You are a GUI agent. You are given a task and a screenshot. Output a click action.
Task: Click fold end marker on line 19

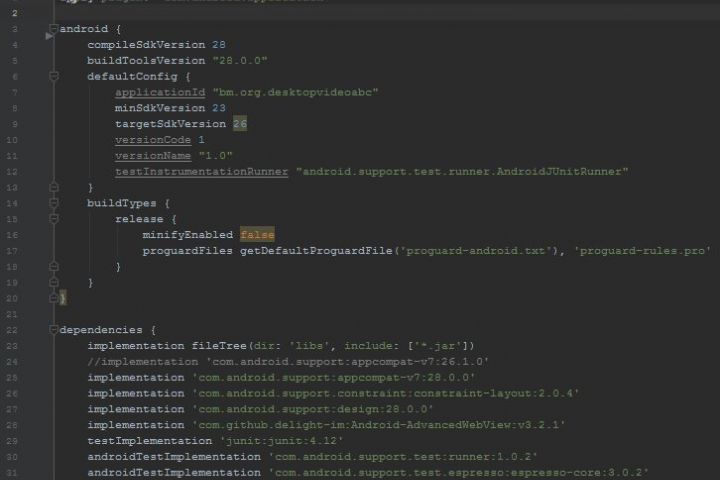point(54,282)
